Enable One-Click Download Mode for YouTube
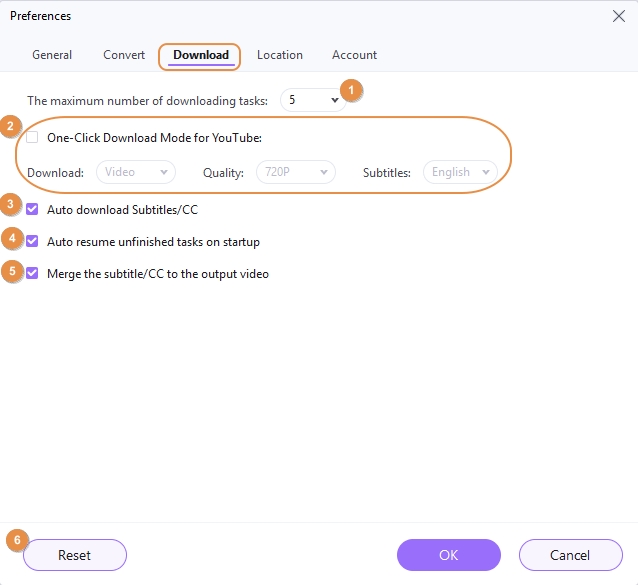 [33, 138]
